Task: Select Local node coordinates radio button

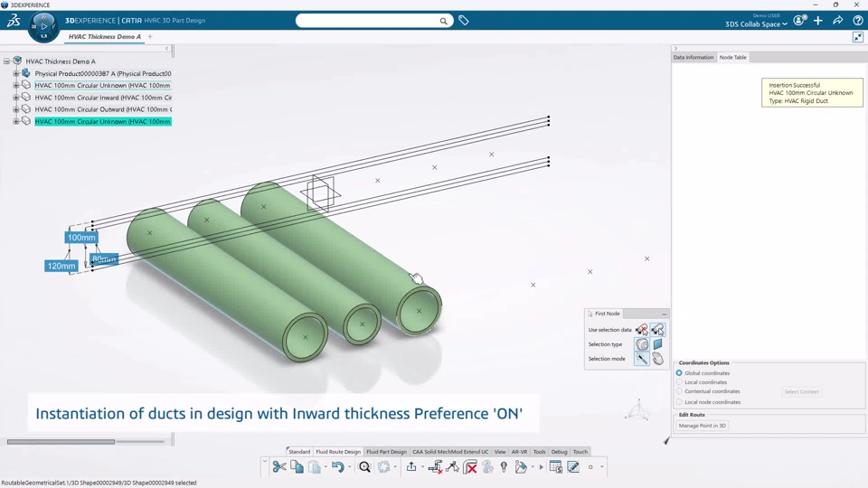Action: pos(679,401)
